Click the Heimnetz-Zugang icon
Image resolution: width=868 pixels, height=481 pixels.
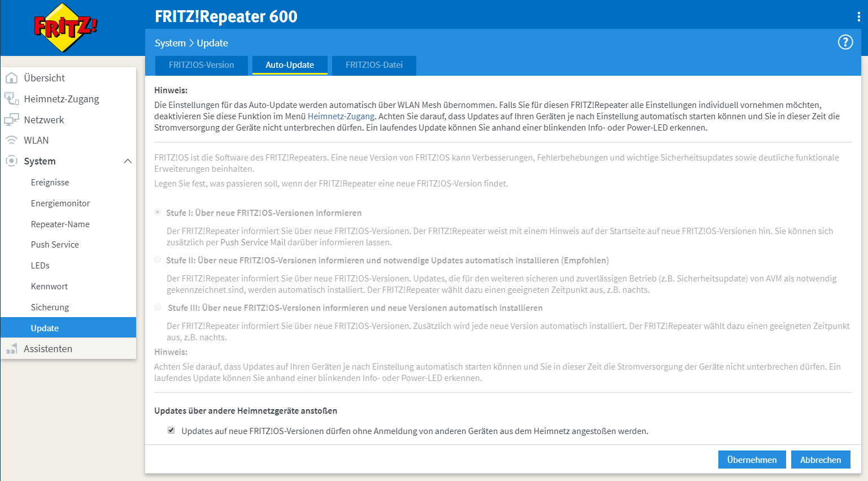11,99
